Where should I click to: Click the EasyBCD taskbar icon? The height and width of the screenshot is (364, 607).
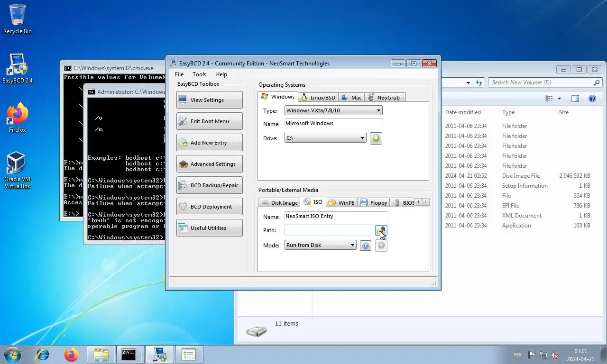pos(159,355)
